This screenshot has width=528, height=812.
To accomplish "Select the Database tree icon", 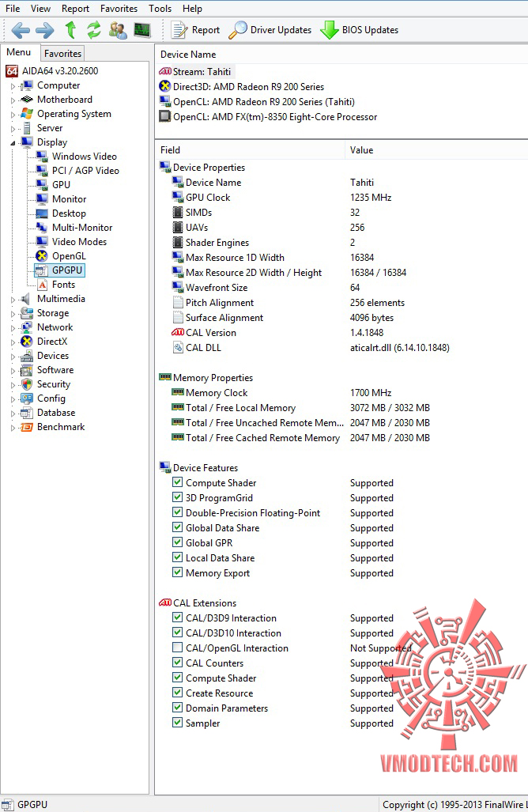I will coord(27,413).
